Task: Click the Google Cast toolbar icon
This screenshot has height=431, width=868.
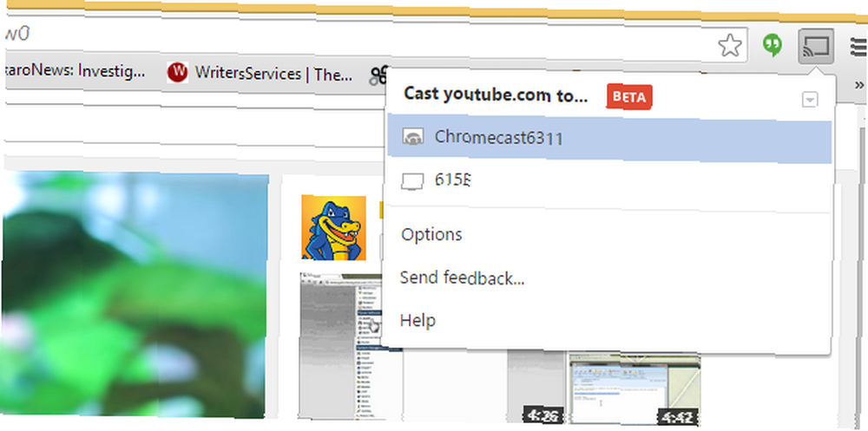Action: tap(816, 47)
